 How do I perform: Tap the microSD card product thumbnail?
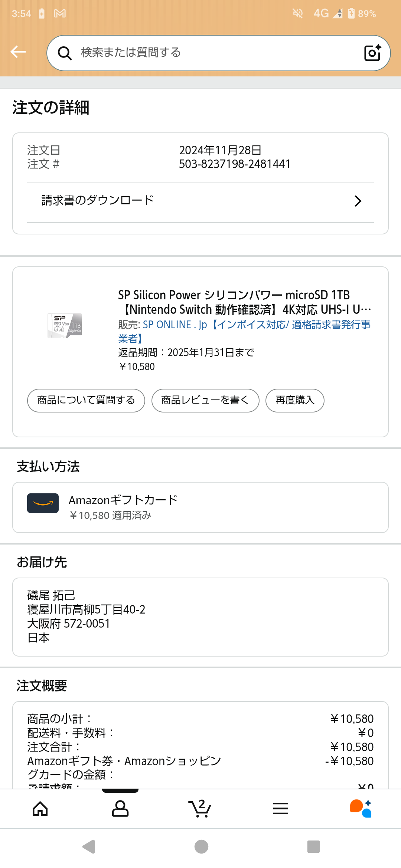coord(65,326)
